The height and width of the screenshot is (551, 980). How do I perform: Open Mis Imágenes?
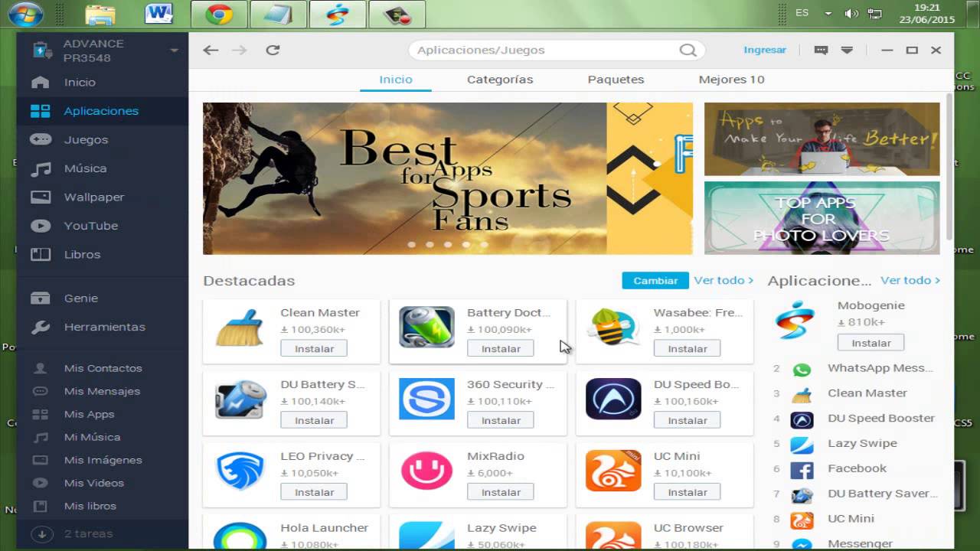coord(103,460)
